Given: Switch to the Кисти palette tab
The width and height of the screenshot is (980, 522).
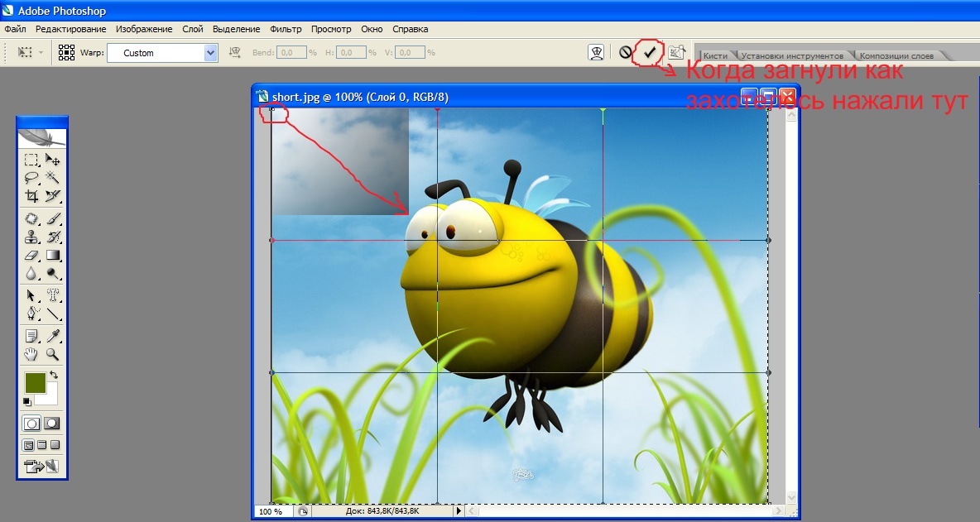Looking at the screenshot, I should (x=716, y=55).
